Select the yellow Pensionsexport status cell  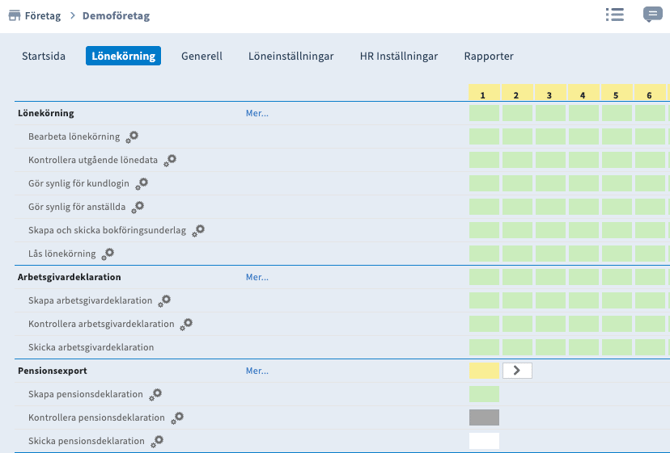click(484, 370)
